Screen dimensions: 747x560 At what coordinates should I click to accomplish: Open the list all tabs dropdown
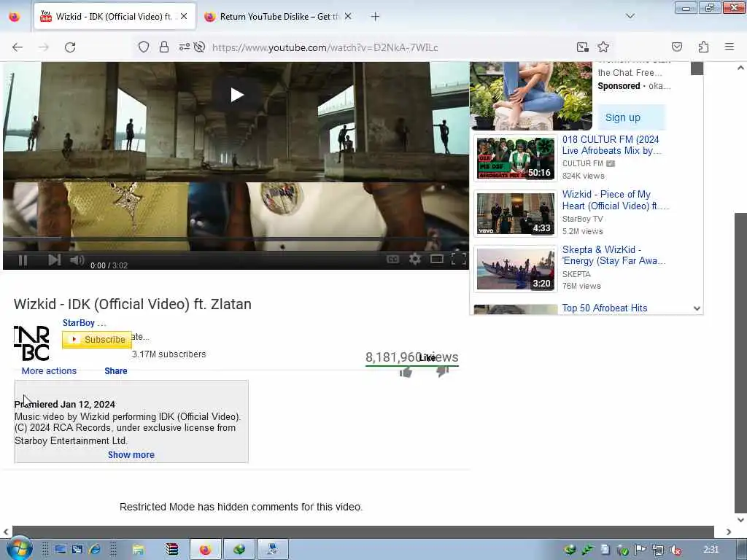[x=630, y=16]
